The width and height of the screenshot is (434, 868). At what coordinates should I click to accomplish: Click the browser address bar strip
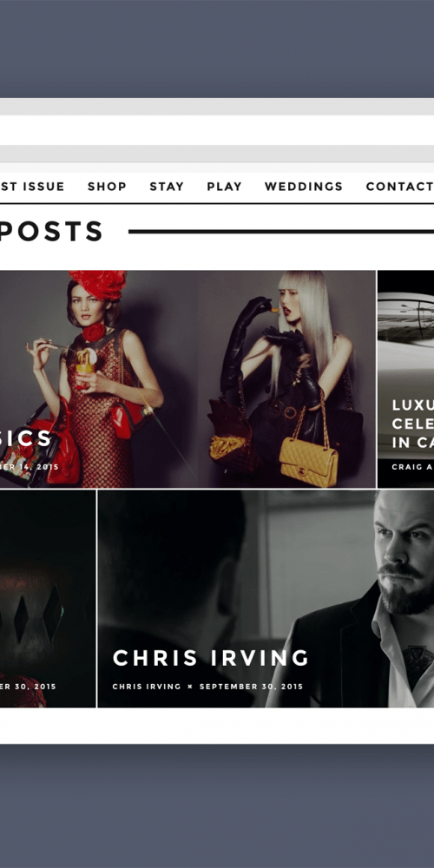[x=217, y=130]
